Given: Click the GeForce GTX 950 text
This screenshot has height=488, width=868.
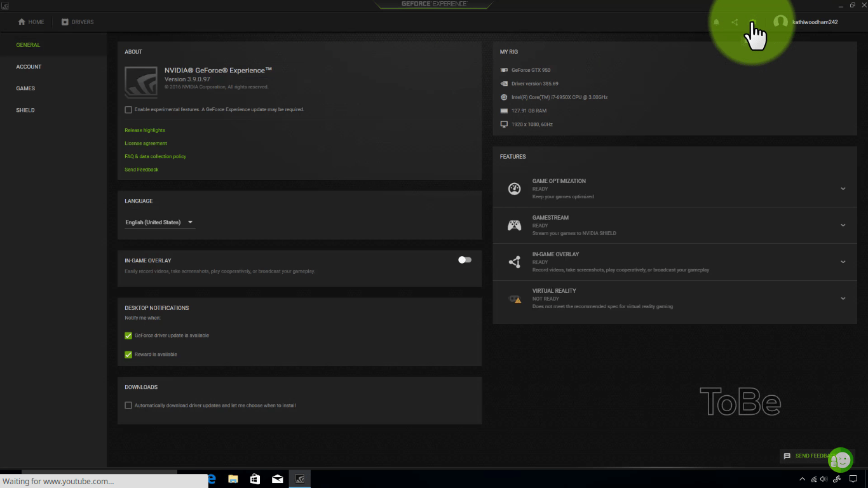Looking at the screenshot, I should (531, 70).
